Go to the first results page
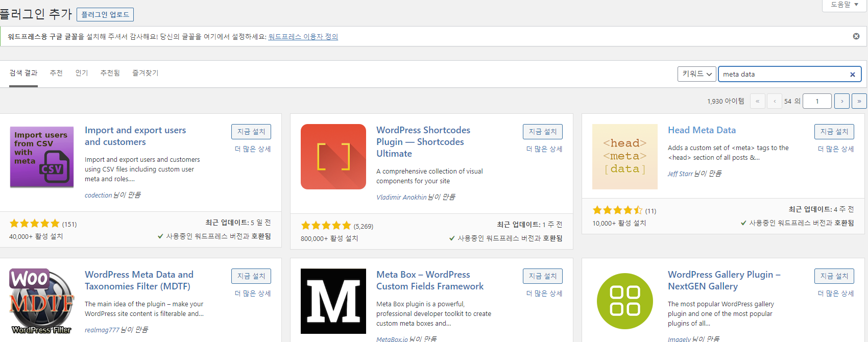 tap(758, 101)
